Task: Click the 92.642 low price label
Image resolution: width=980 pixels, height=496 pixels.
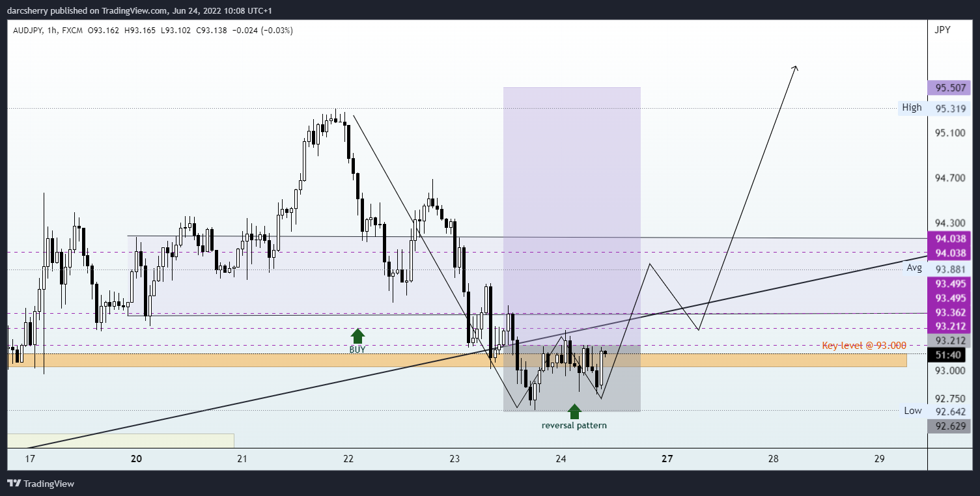Action: pos(949,412)
